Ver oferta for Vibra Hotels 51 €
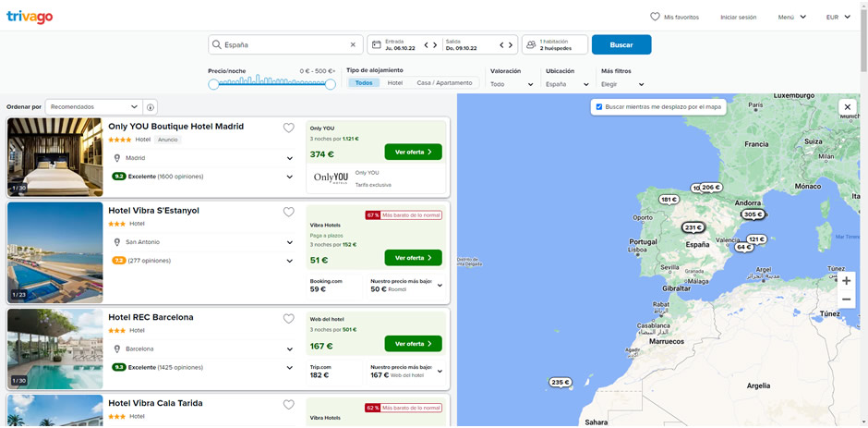Viewport: 868px width, 428px height. 413,258
